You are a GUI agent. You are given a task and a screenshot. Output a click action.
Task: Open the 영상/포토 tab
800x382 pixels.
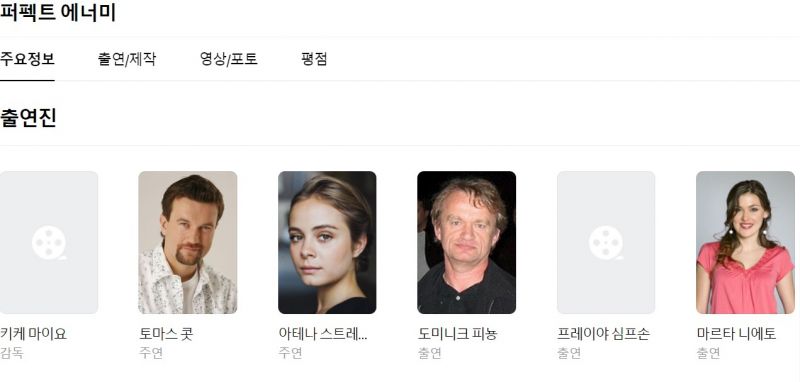click(x=229, y=59)
